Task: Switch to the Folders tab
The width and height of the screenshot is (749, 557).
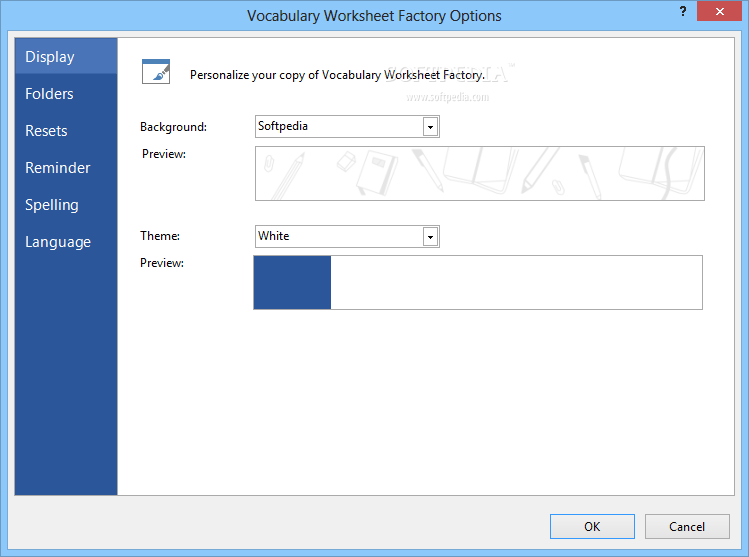Action: (x=66, y=94)
